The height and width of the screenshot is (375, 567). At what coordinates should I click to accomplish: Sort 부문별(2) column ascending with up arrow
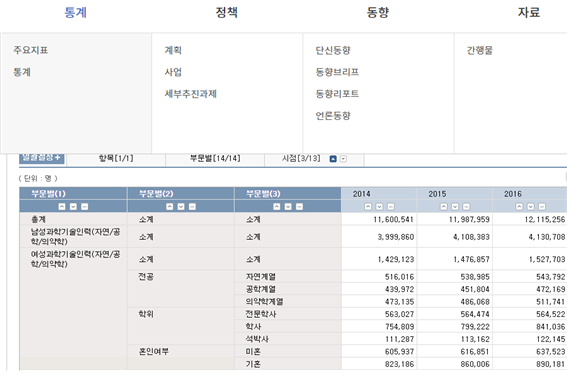point(170,206)
